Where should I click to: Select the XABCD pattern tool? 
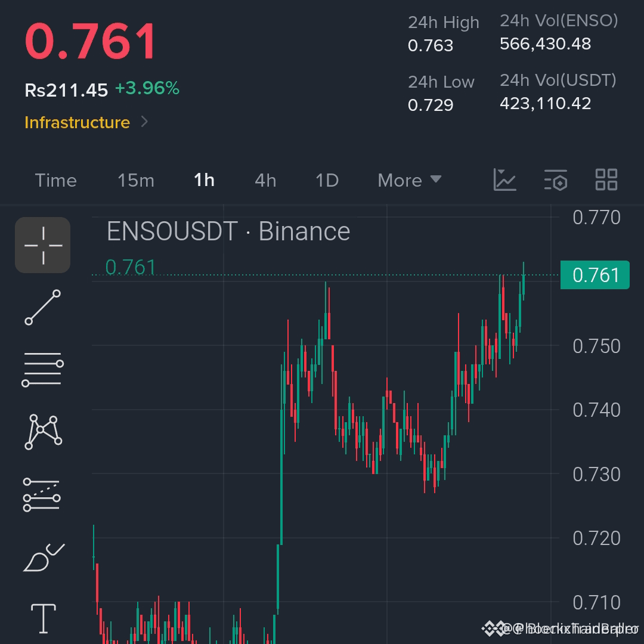pyautogui.click(x=43, y=432)
